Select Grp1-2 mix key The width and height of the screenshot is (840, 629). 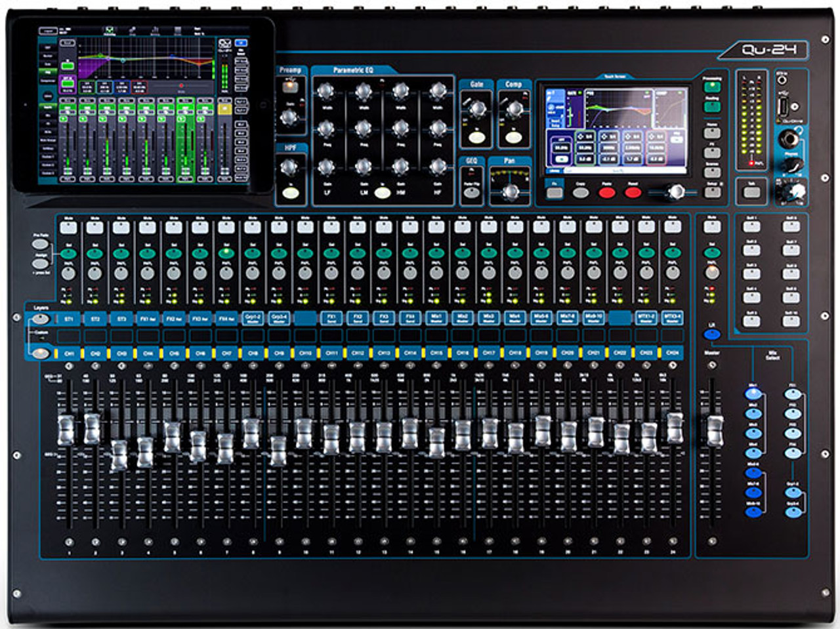click(793, 493)
